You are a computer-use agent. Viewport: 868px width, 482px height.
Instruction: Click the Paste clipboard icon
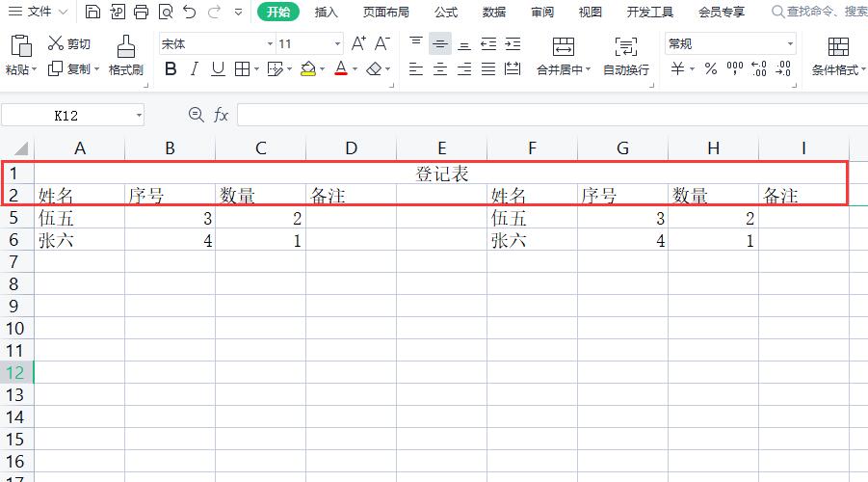click(x=21, y=46)
